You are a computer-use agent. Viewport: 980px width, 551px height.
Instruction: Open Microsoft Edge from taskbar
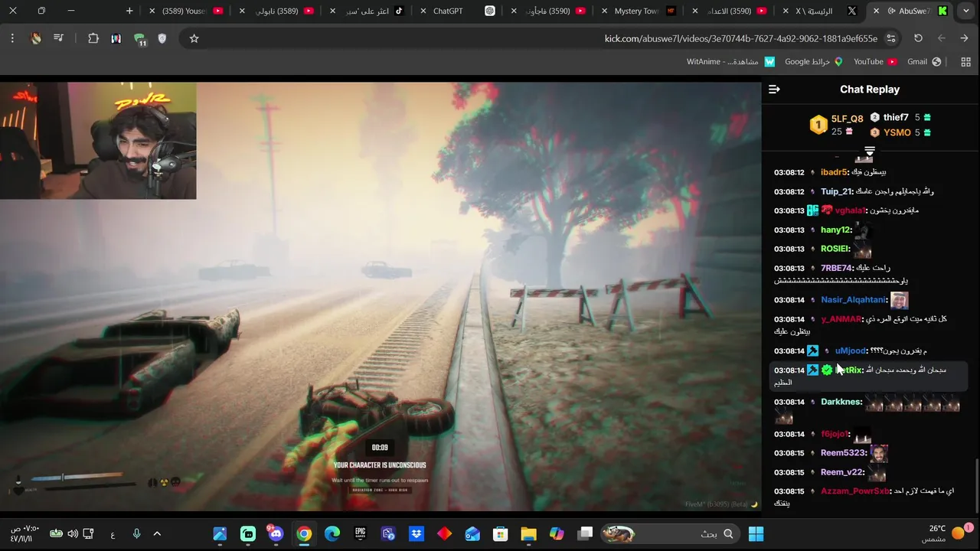coord(332,533)
